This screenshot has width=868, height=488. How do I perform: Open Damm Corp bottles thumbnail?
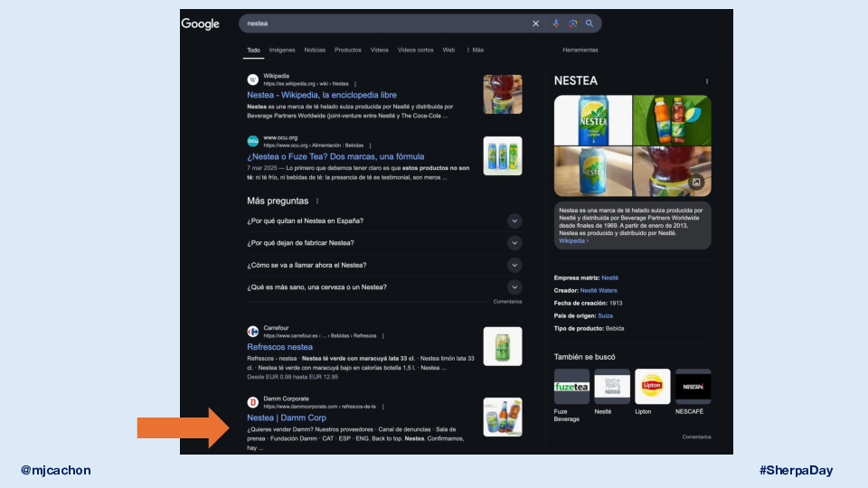503,418
